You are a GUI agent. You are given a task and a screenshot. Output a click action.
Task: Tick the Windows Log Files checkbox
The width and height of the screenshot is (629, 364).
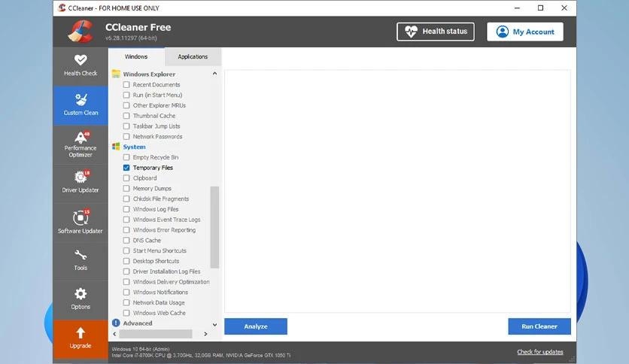tap(126, 209)
